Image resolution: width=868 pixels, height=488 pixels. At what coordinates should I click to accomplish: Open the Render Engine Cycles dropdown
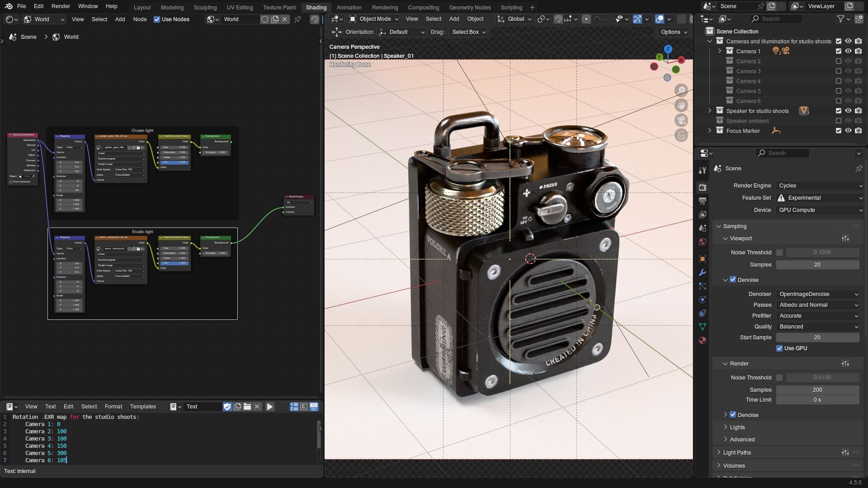[x=819, y=186]
